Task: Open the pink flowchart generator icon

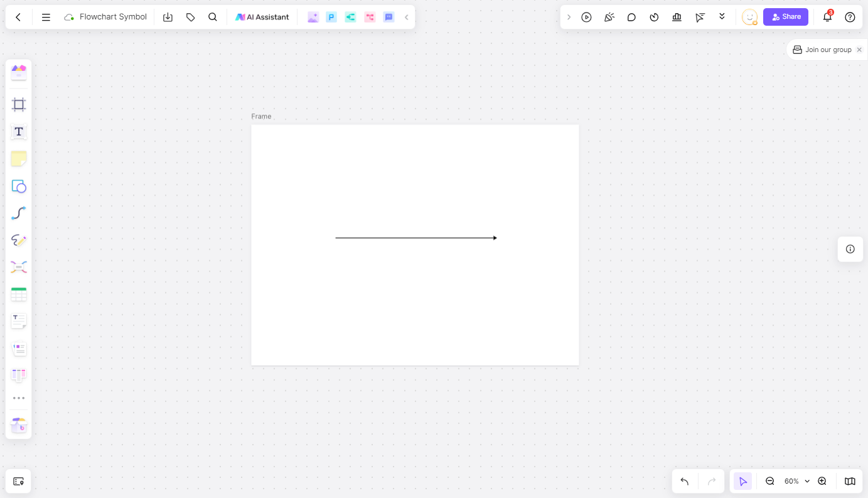Action: click(370, 17)
